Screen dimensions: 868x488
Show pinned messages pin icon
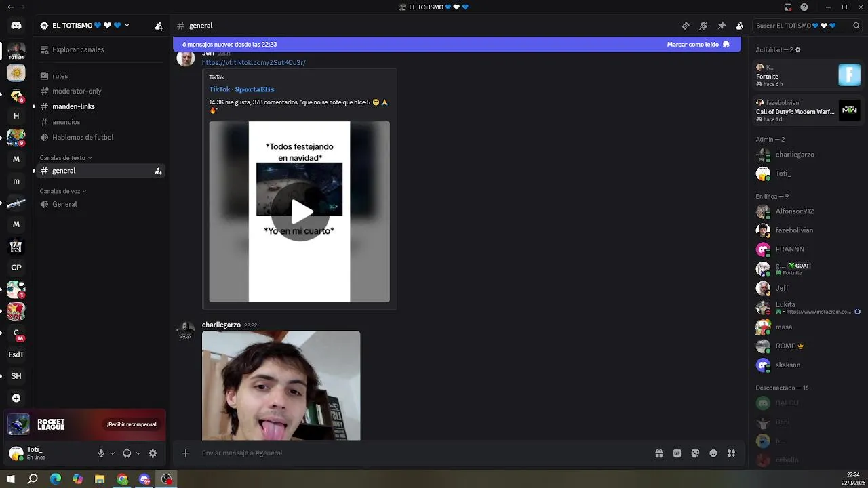[x=722, y=26]
